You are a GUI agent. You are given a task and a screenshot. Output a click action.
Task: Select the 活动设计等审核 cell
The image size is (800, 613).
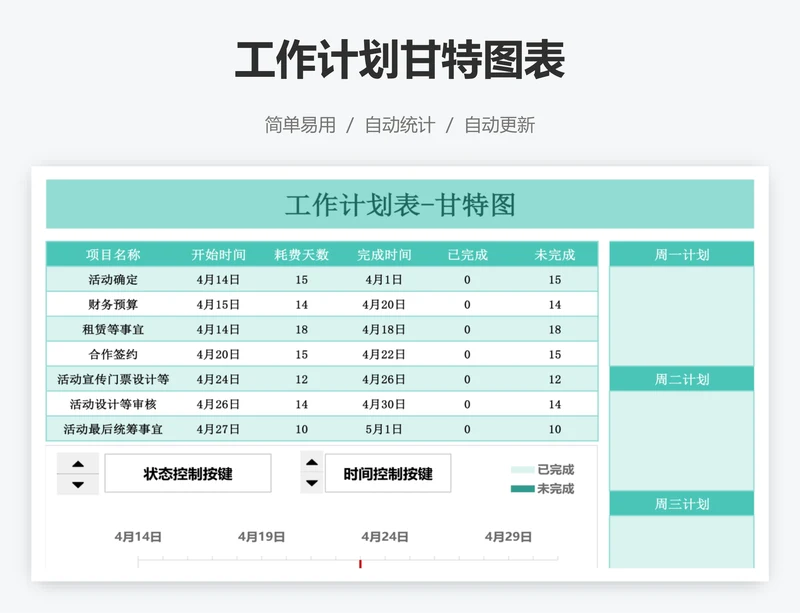click(x=113, y=404)
